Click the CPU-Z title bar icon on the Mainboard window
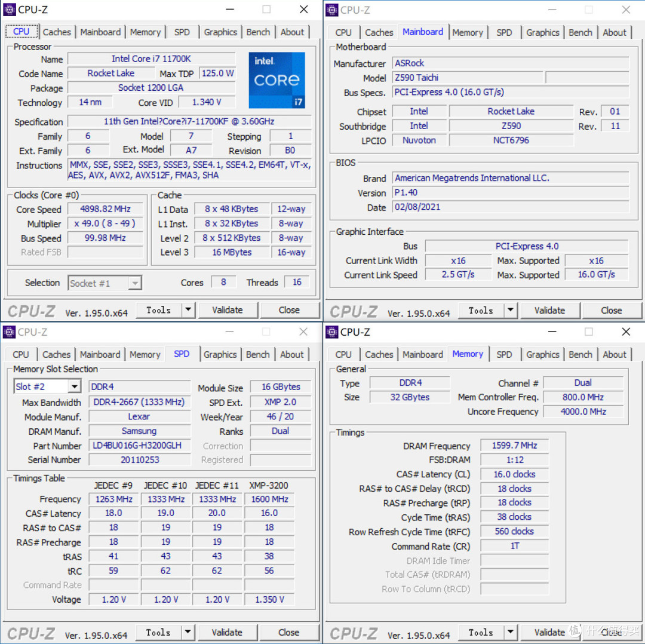This screenshot has width=645, height=644. tap(332, 10)
